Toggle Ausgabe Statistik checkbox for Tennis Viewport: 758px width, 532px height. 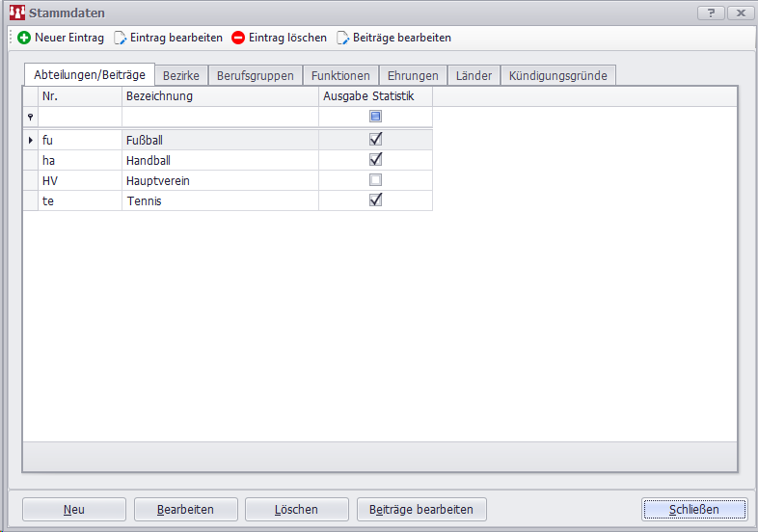376,199
